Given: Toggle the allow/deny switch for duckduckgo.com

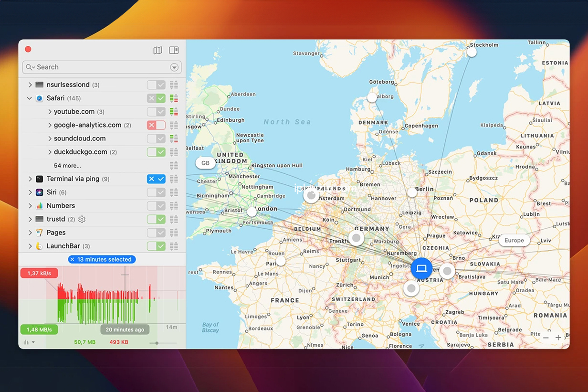Looking at the screenshot, I should tap(156, 152).
